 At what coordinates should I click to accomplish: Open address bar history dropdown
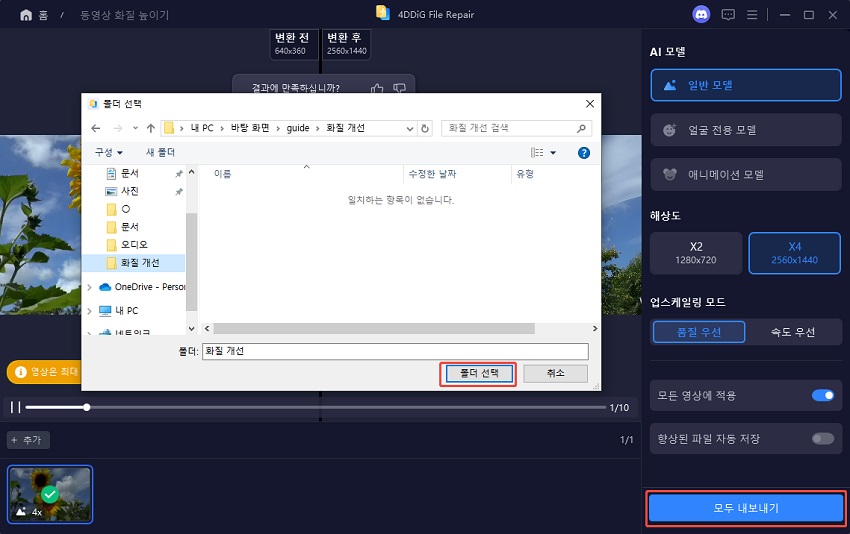[x=410, y=128]
